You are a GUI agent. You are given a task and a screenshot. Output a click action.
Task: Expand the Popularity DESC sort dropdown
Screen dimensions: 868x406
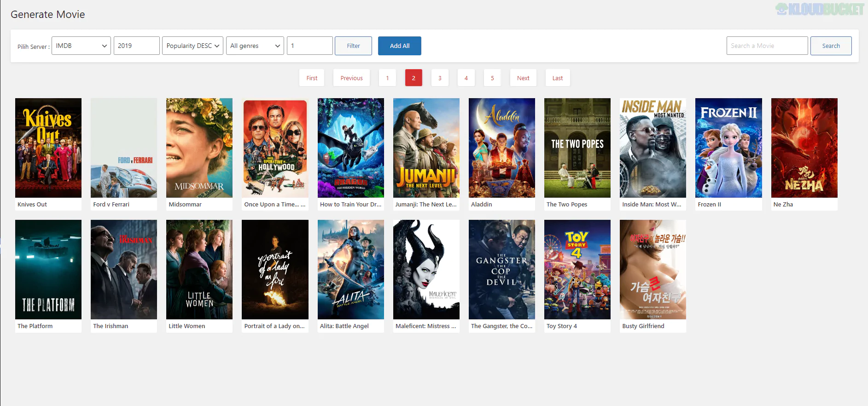click(192, 46)
